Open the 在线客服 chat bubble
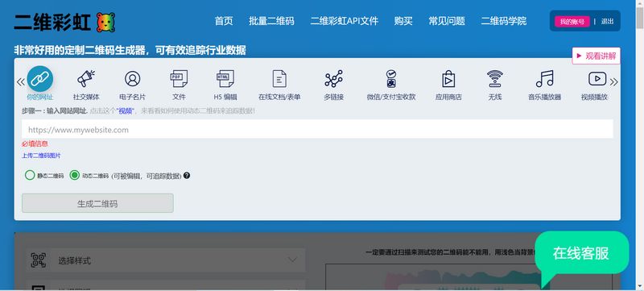Viewport: 644px width, 291px height. pos(580,253)
